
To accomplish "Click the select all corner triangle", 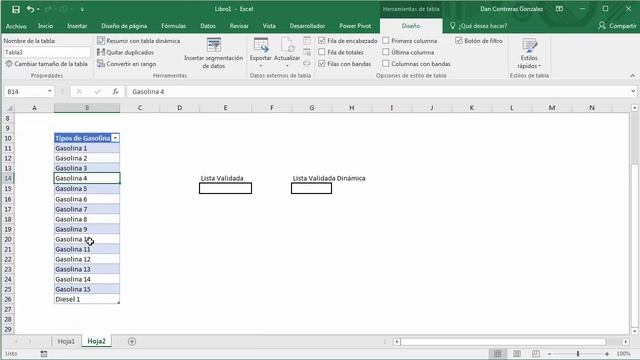I will (9, 108).
